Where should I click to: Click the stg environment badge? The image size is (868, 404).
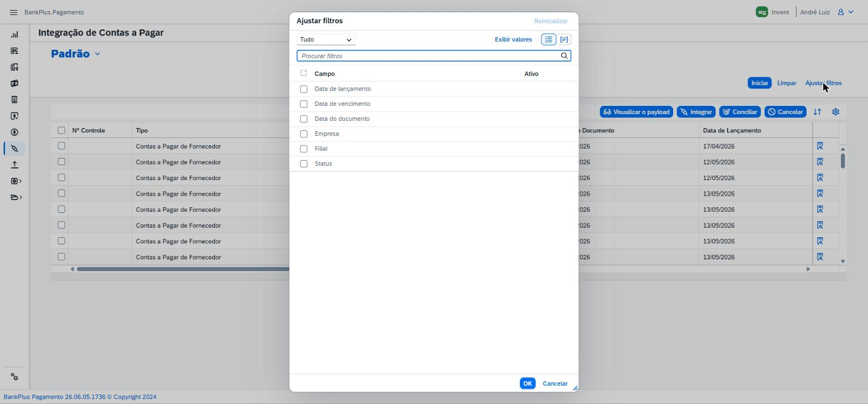pyautogui.click(x=762, y=12)
